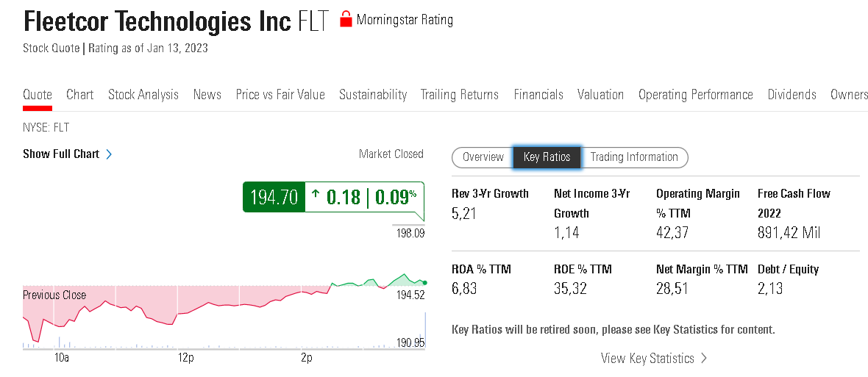Screen dimensions: 868x377
Task: Switch to the Financials tab
Action: (538, 95)
